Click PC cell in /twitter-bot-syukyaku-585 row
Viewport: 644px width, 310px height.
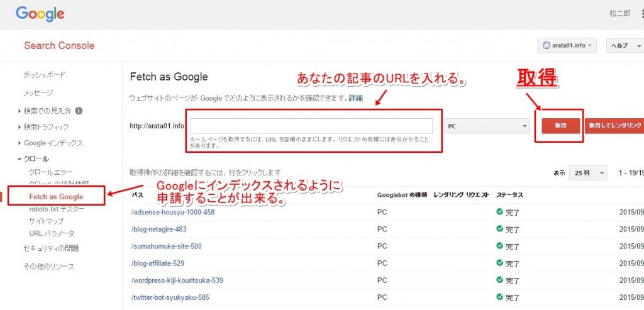coord(382,297)
